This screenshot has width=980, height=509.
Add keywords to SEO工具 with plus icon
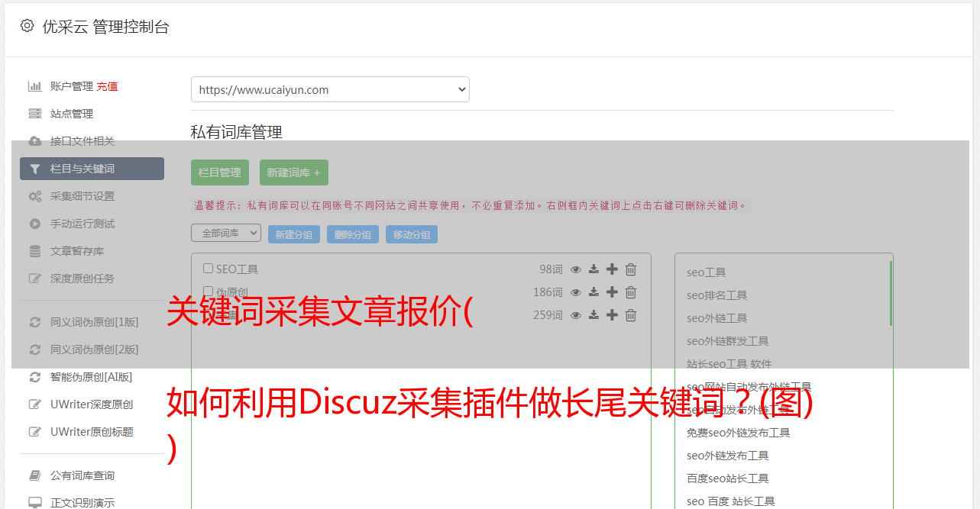[x=612, y=269]
